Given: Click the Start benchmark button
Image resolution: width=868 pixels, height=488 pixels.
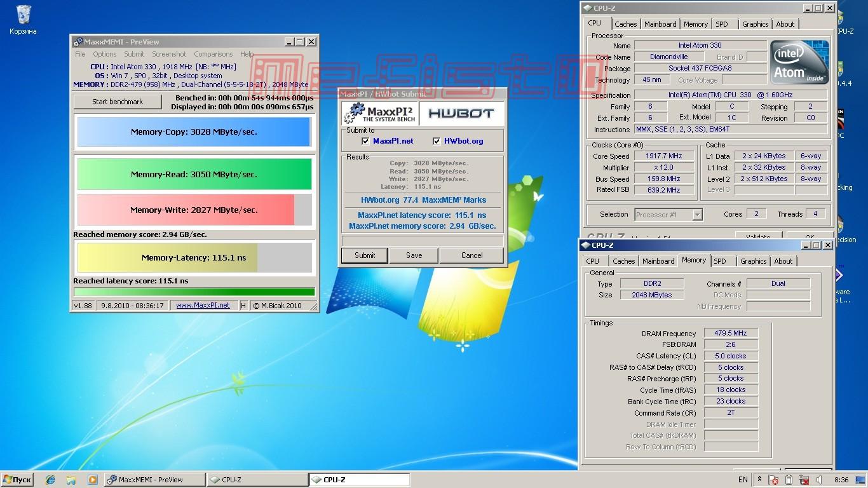Looking at the screenshot, I should point(118,102).
